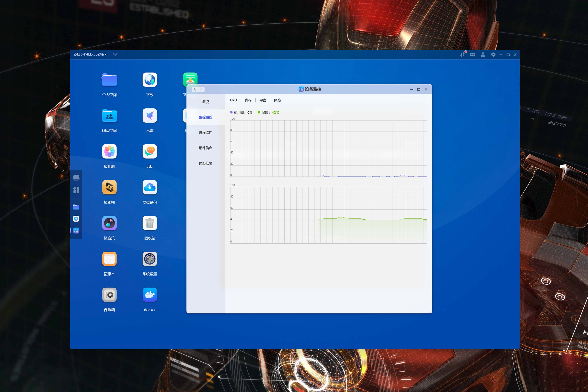Select 概况 in the monitor sidebar
The image size is (588, 392).
206,102
